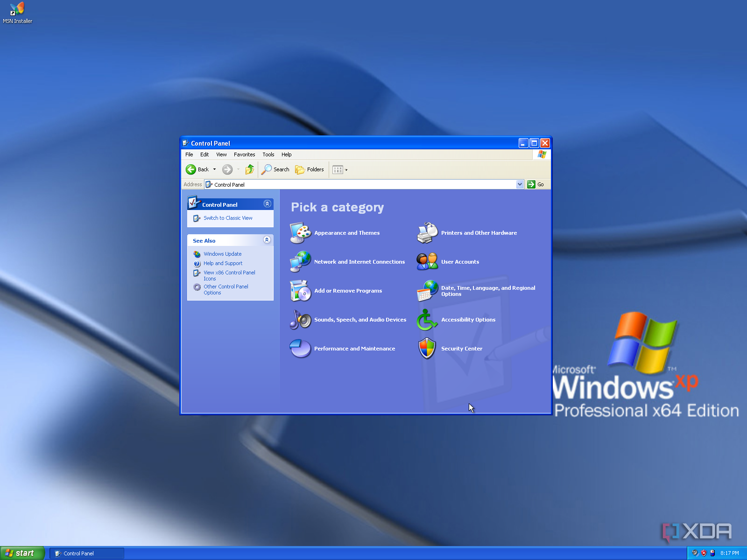This screenshot has height=560, width=747.
Task: Open the Security Center shield icon
Action: [427, 349]
